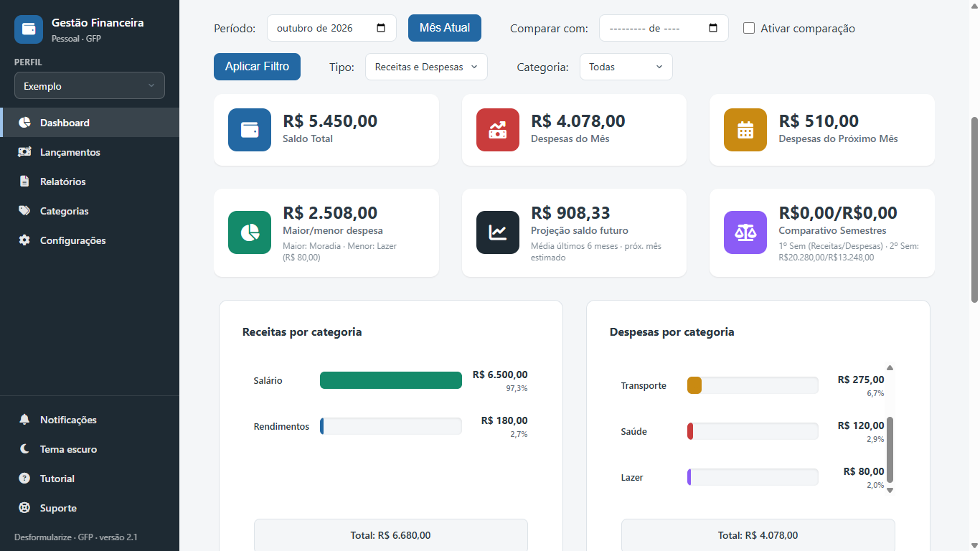The height and width of the screenshot is (551, 980).
Task: Open the Configurações menu item
Action: tap(90, 240)
